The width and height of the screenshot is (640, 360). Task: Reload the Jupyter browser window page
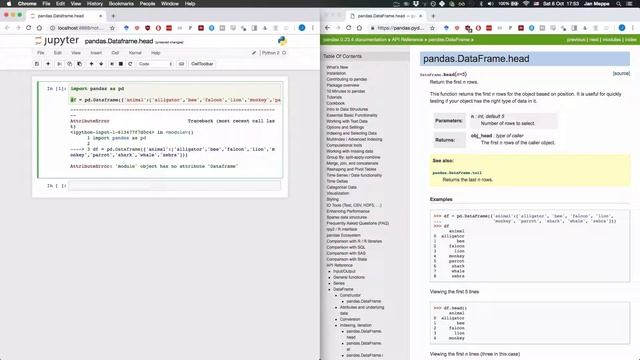29,28
